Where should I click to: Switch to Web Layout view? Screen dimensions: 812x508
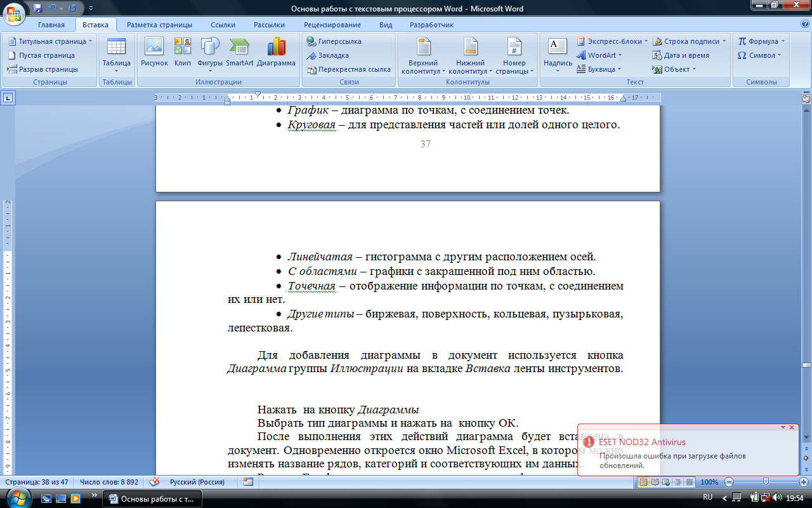tap(666, 482)
